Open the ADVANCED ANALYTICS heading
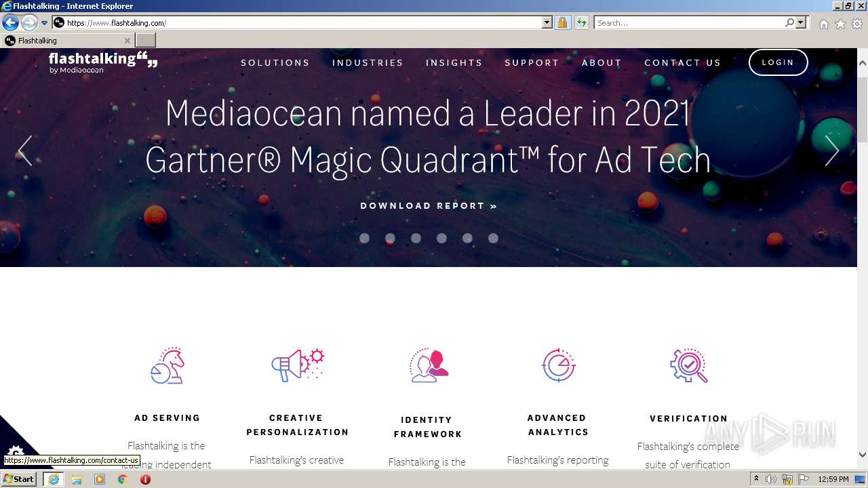 (x=558, y=425)
